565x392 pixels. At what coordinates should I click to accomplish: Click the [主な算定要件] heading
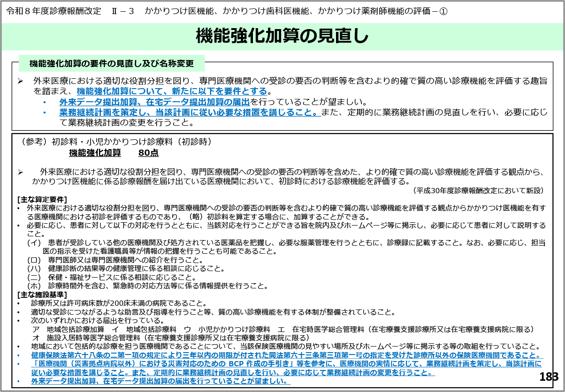tap(42, 199)
